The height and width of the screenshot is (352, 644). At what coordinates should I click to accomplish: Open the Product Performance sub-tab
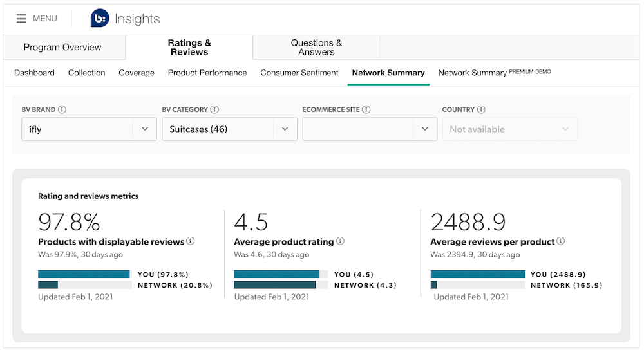point(207,73)
